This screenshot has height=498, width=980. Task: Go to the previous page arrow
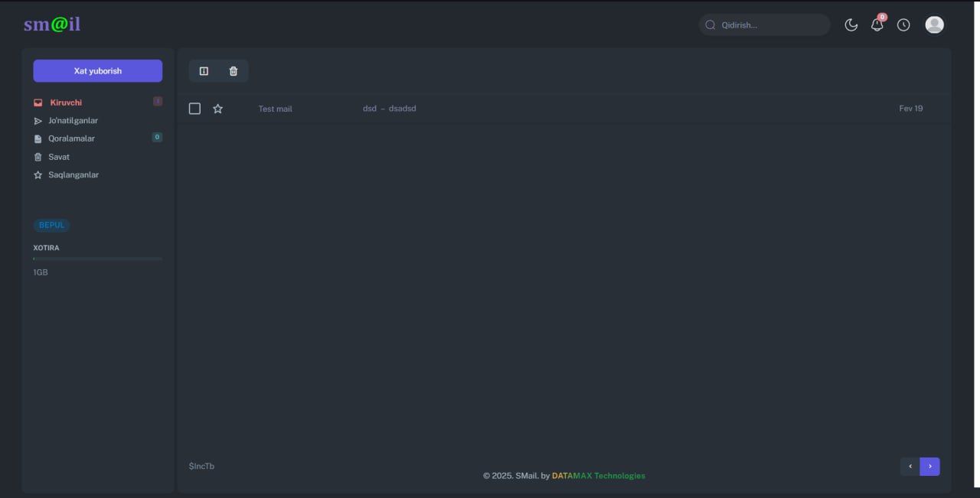tap(910, 467)
